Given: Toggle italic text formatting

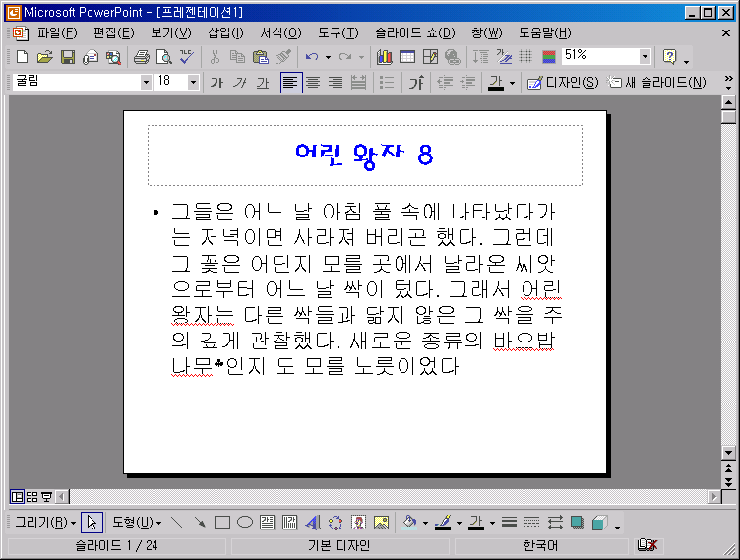Looking at the screenshot, I should (x=239, y=83).
